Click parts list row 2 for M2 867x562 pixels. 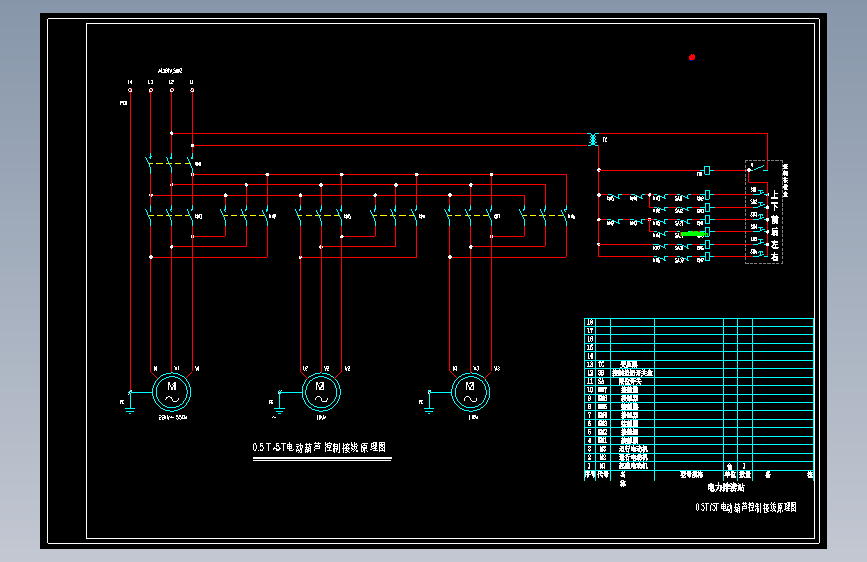tap(699, 457)
